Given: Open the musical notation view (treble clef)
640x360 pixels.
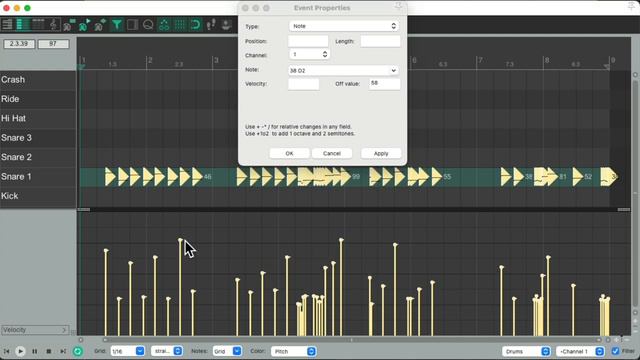Looking at the screenshot, I should tap(54, 24).
